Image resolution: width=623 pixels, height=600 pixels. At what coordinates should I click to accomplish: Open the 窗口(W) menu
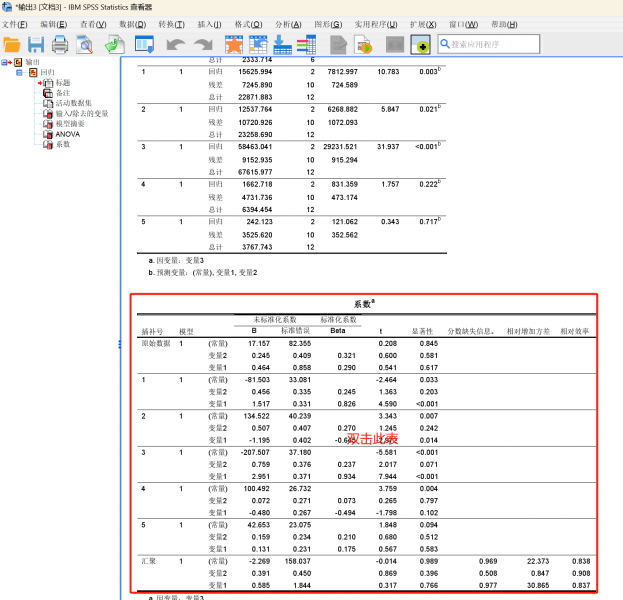tap(463, 25)
